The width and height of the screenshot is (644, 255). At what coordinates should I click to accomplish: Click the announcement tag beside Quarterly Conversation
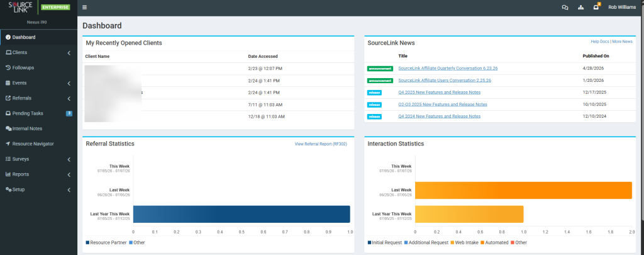(x=380, y=69)
